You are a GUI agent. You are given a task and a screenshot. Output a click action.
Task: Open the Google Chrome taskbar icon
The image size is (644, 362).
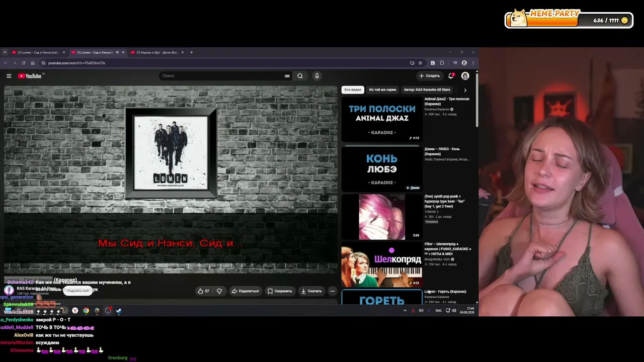[86, 311]
